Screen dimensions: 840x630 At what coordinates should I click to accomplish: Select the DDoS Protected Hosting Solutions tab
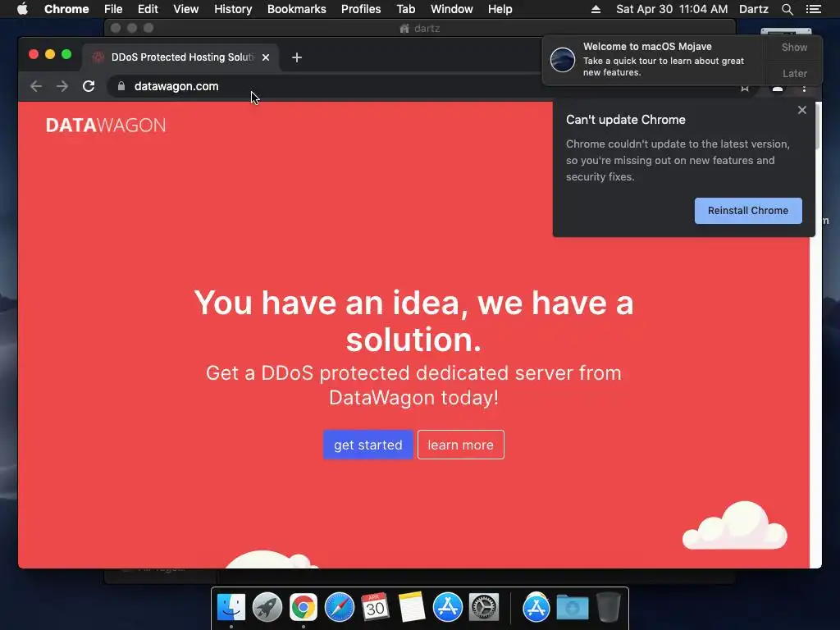[180, 57]
